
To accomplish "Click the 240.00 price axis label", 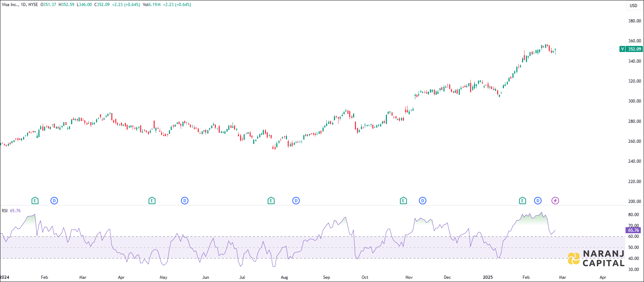I will (634, 161).
